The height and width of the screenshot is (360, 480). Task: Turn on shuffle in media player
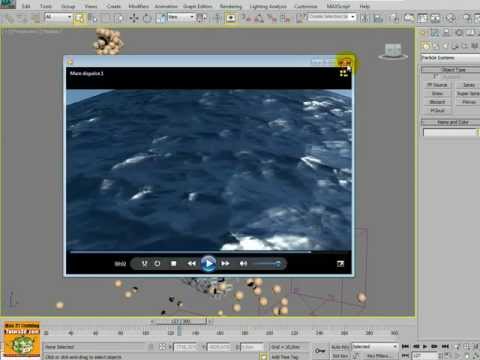(144, 264)
